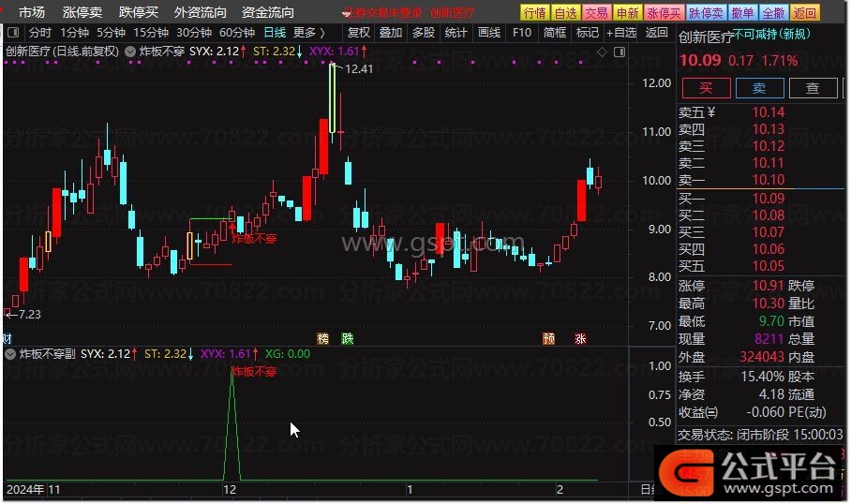
Task: Click the pink 交易 button
Action: point(596,12)
